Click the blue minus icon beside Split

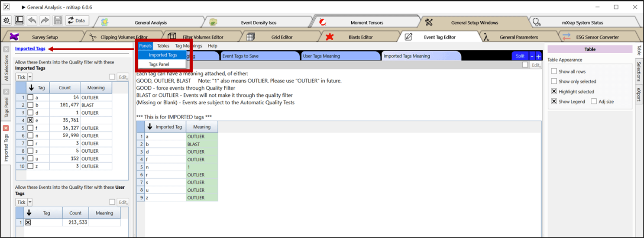(532, 56)
